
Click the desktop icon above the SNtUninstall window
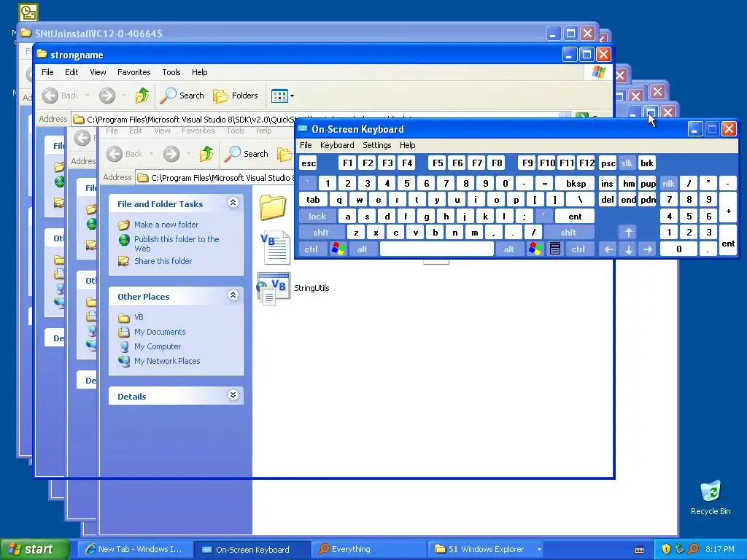click(x=28, y=12)
